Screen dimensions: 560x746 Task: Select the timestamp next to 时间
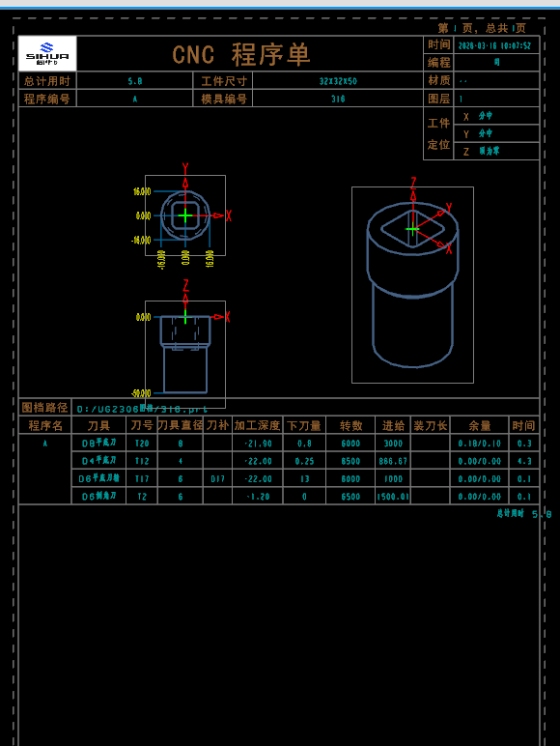click(x=494, y=45)
